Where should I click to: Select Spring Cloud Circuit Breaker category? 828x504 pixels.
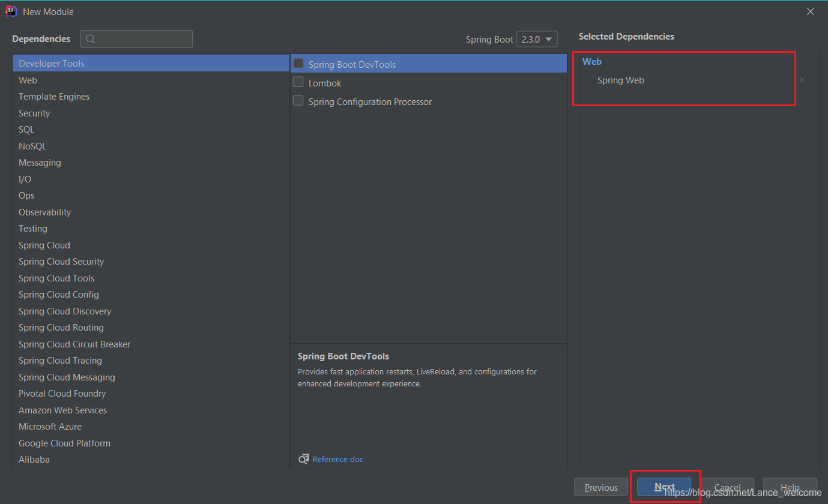tap(151, 344)
